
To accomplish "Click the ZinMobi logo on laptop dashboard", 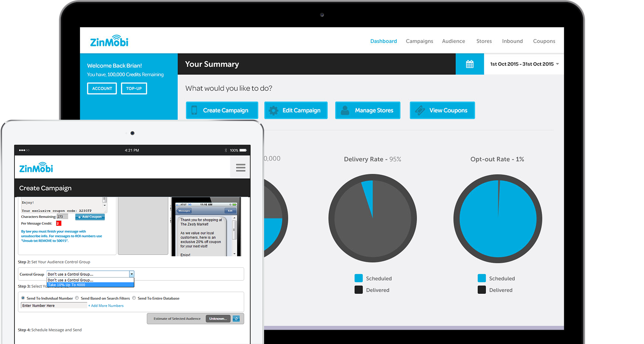I will coord(109,41).
